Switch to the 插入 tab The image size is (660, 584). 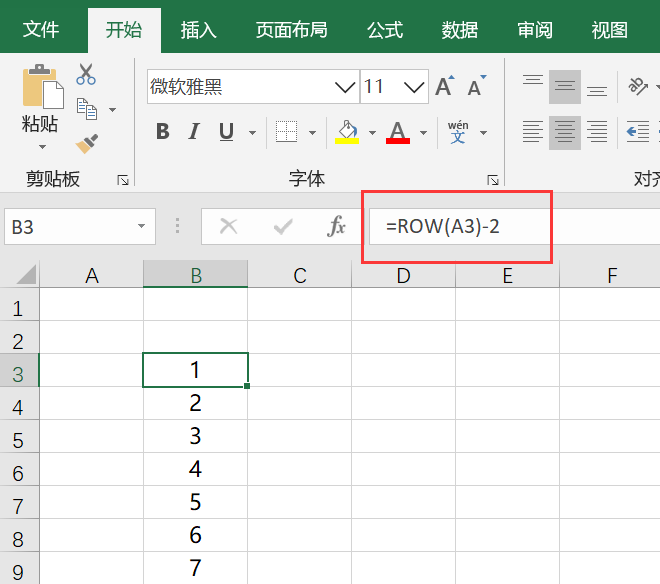pyautogui.click(x=199, y=29)
